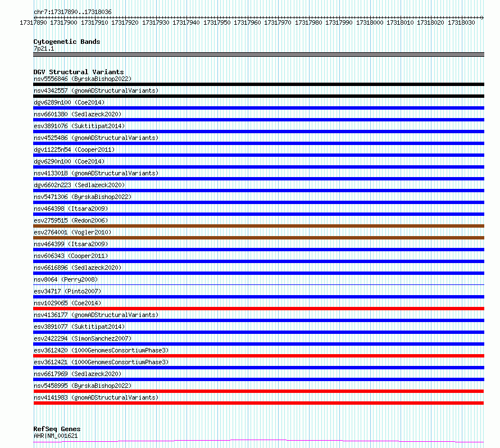The width and height of the screenshot is (500, 448).
Task: Select the 7p21.1 cytogenetic band label
Action: pyautogui.click(x=44, y=48)
